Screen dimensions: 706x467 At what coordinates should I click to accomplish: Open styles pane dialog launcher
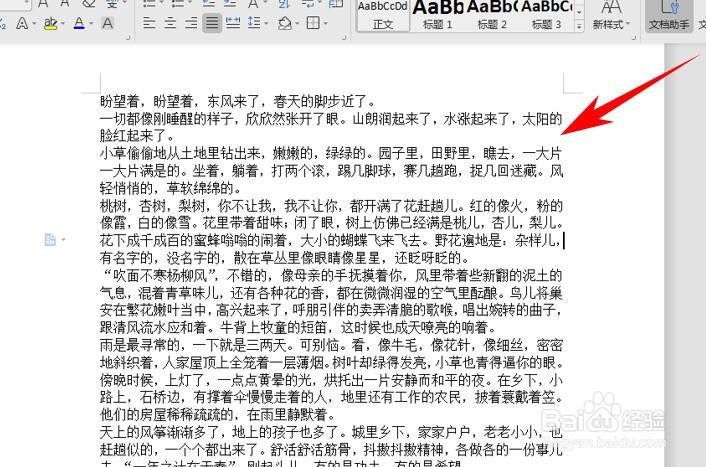634,39
